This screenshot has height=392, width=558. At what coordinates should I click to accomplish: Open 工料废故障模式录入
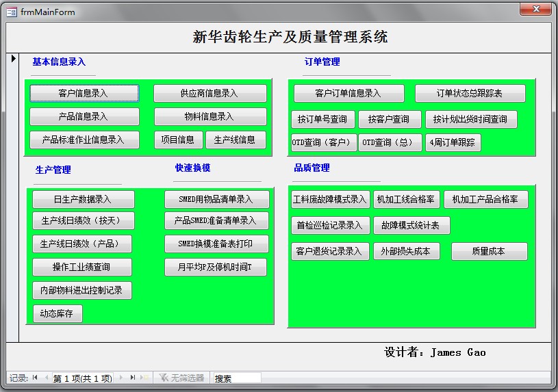coord(331,199)
